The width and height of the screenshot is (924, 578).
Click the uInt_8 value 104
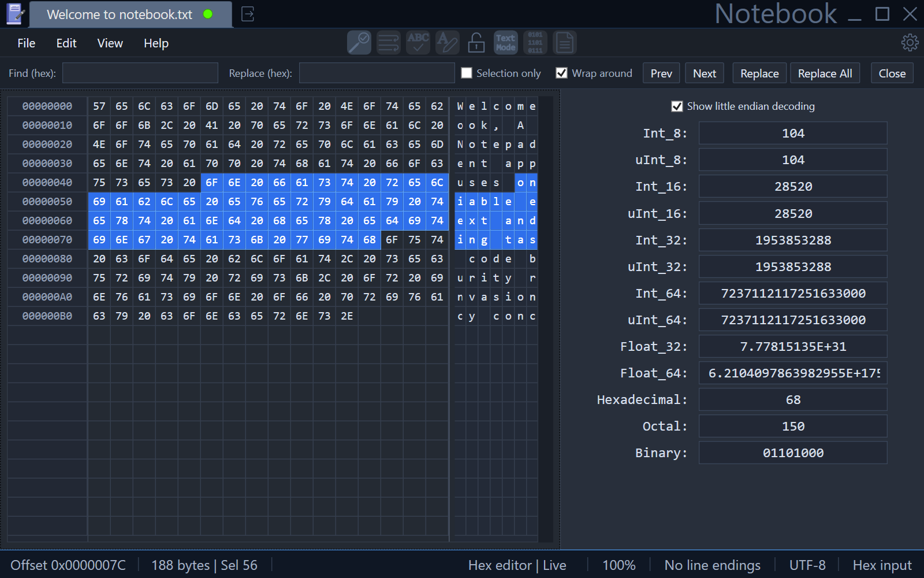tap(793, 160)
